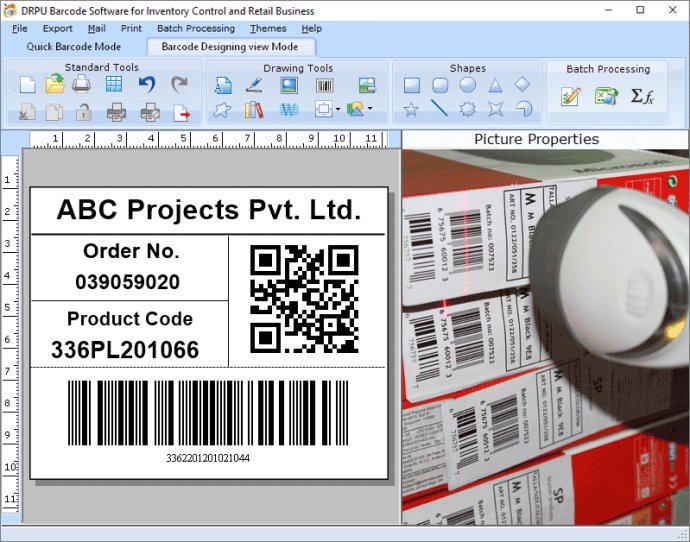Select the books library icon
The height and width of the screenshot is (542, 690).
[254, 110]
